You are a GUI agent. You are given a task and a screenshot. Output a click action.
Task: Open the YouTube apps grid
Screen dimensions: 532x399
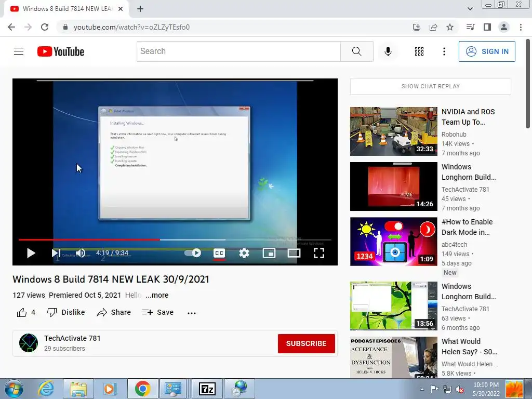tap(419, 51)
